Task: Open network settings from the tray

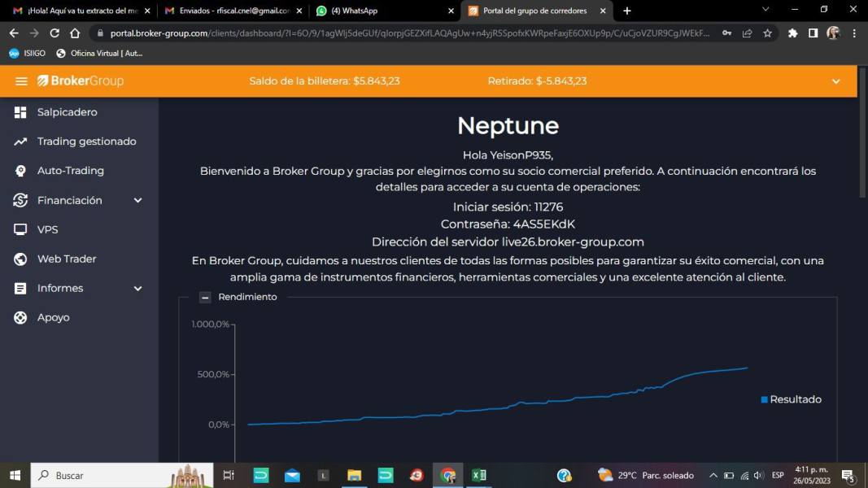Action: point(744,475)
